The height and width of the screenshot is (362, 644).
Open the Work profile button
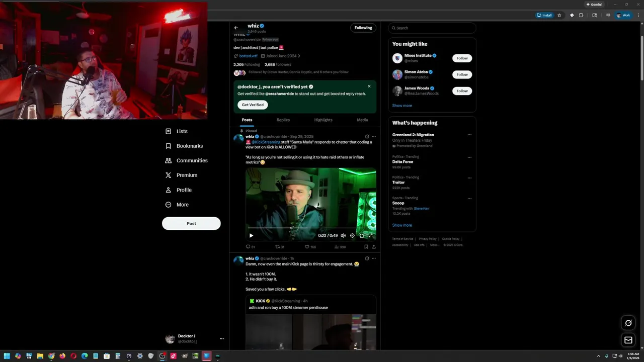(x=623, y=15)
